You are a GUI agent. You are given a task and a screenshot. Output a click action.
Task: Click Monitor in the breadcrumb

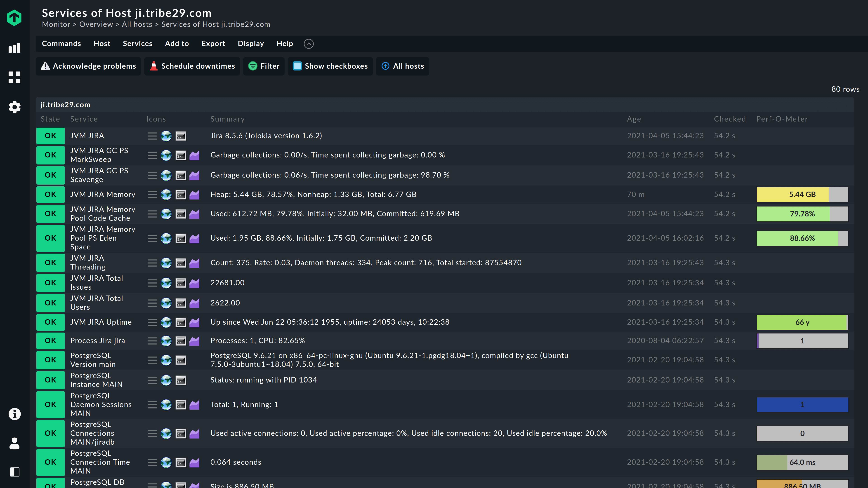(56, 25)
